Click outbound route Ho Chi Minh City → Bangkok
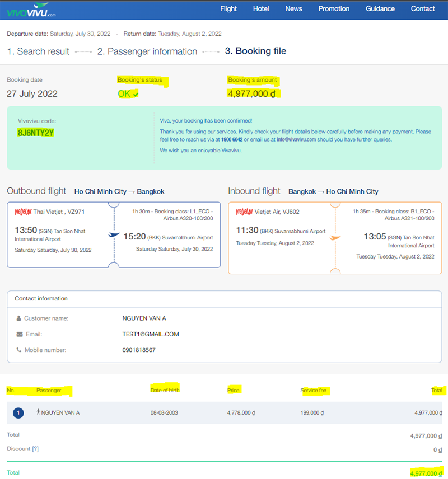The image size is (448, 479). pyautogui.click(x=119, y=192)
